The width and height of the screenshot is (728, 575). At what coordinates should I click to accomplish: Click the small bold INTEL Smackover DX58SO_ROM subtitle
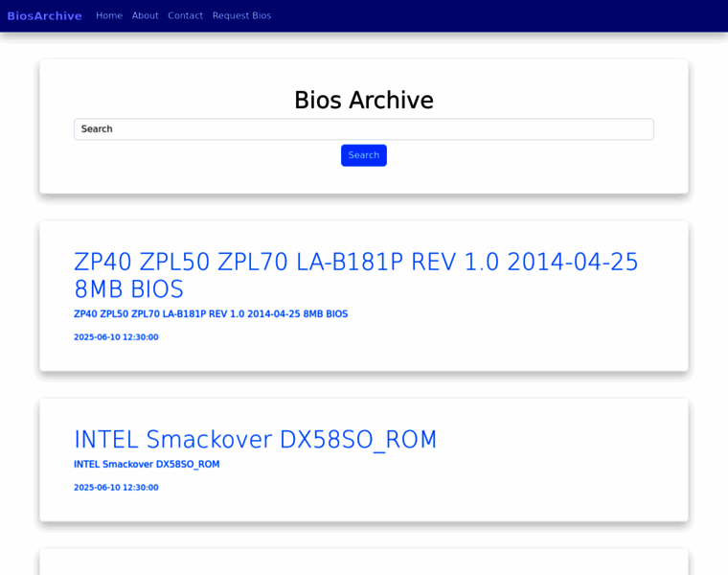(147, 465)
